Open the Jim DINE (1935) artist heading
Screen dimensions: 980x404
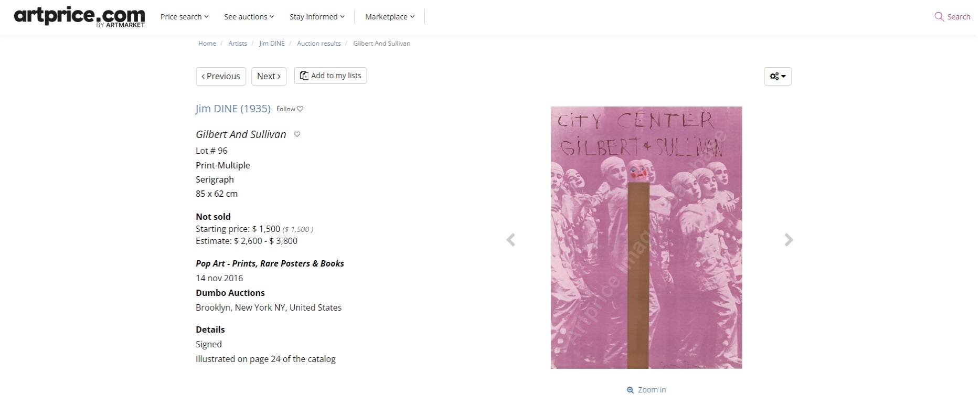[x=233, y=109]
